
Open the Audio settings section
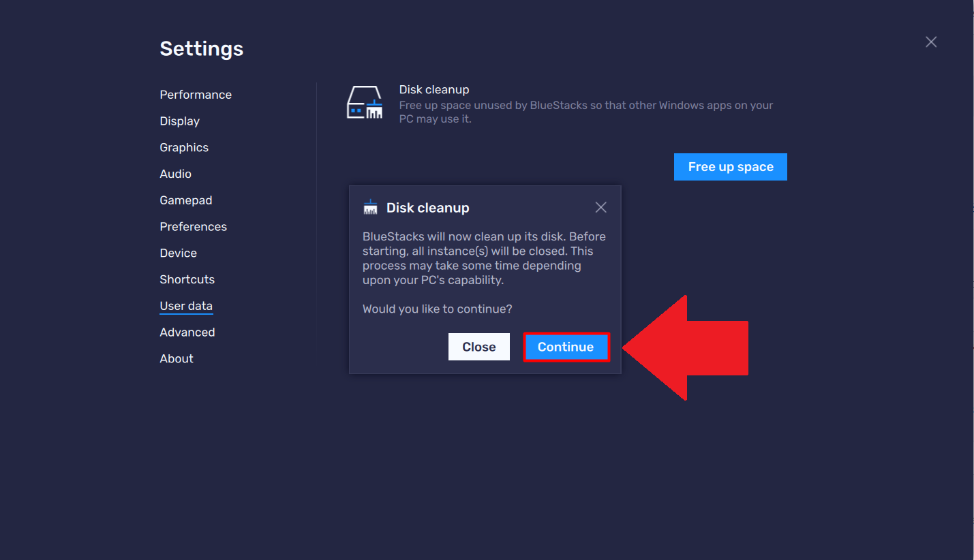[175, 174]
